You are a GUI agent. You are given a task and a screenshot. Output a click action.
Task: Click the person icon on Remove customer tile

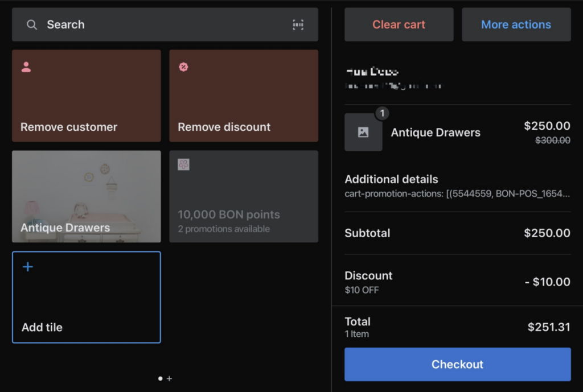pos(26,67)
